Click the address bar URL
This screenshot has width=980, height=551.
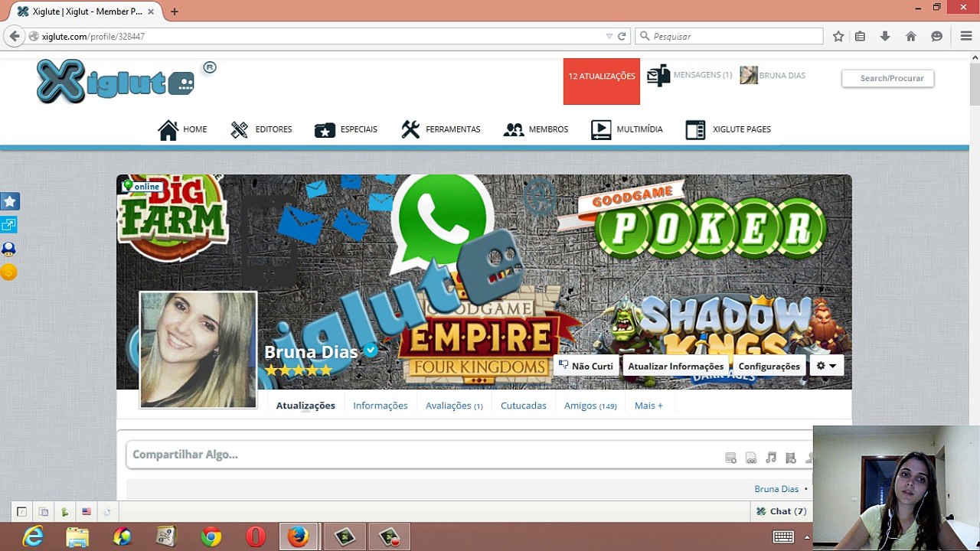(x=93, y=37)
